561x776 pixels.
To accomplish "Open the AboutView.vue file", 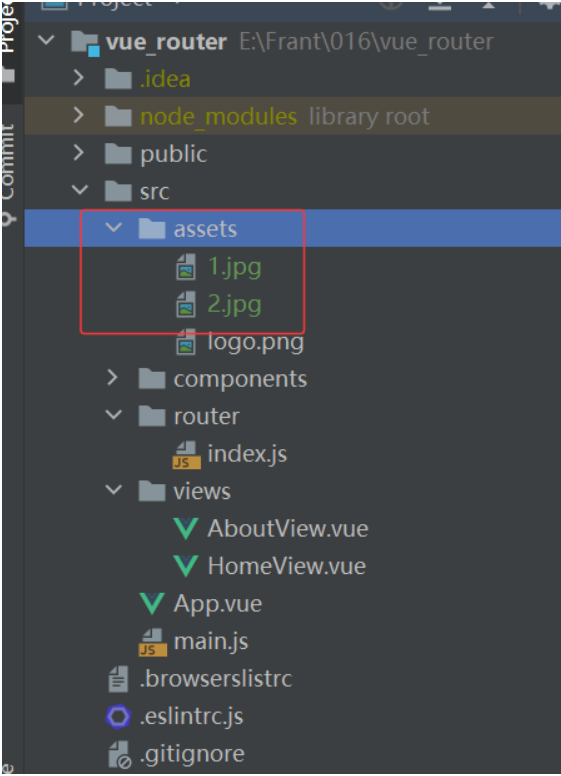I will click(x=287, y=529).
